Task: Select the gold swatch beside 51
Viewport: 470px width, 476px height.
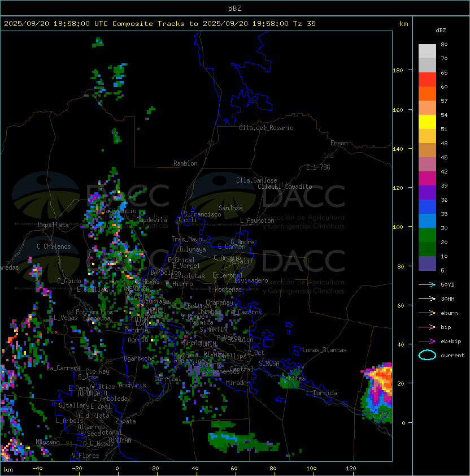Action: (427, 136)
